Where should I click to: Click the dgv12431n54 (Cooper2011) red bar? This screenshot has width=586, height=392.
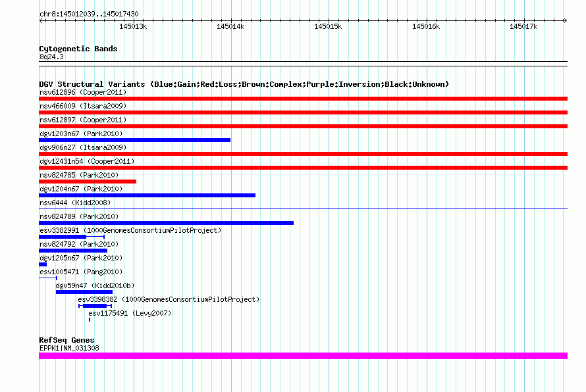(303, 168)
